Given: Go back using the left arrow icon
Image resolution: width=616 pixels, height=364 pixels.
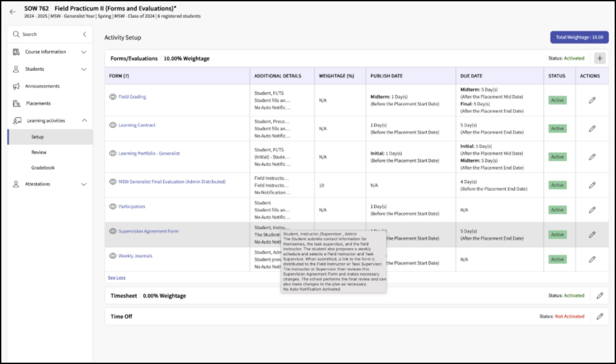Looking at the screenshot, I should tap(12, 12).
